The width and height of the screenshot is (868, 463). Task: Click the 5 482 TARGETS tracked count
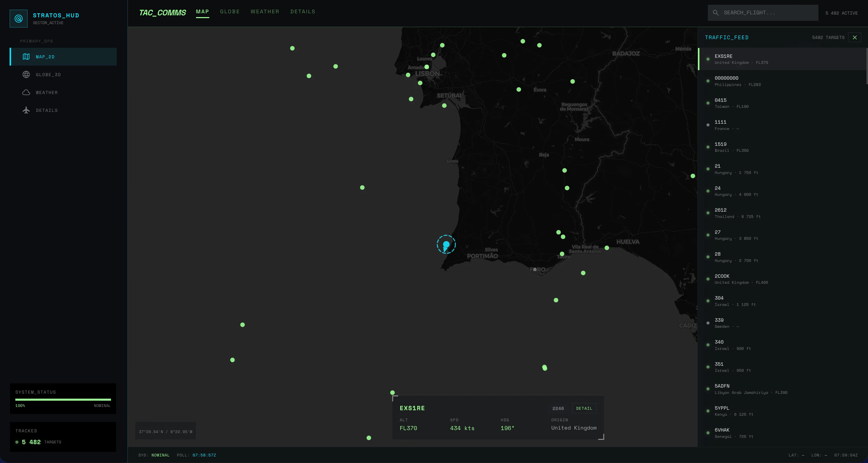point(42,442)
